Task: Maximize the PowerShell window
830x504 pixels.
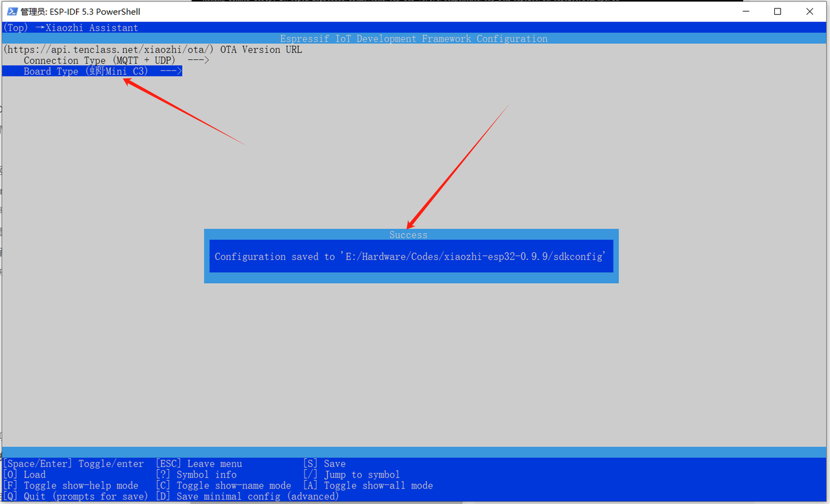Action: click(777, 12)
